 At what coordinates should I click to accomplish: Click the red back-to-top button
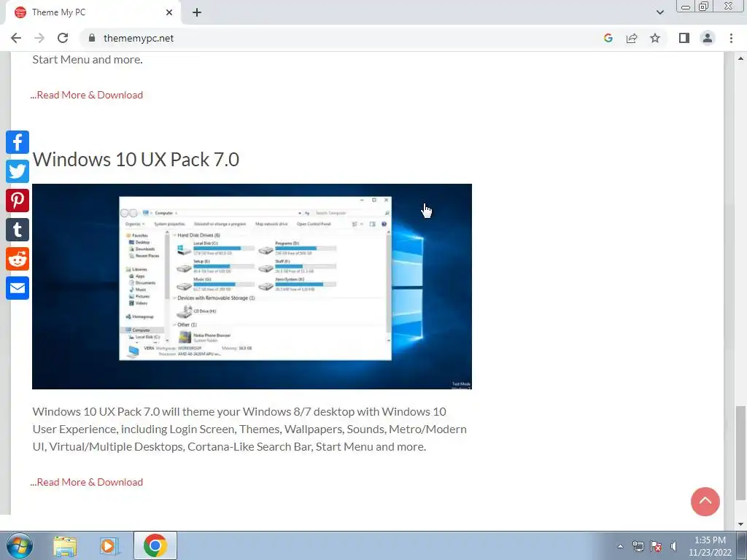(705, 502)
